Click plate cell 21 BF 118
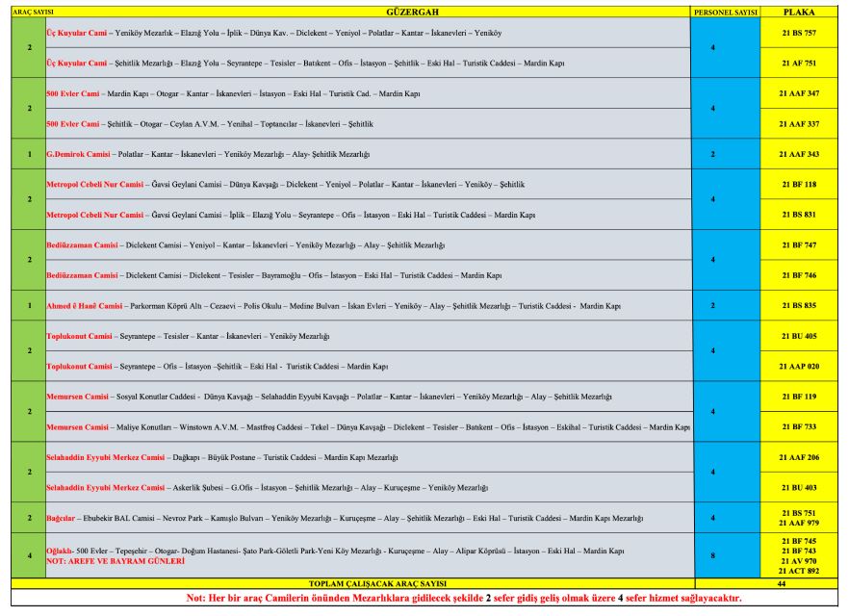 (x=798, y=184)
